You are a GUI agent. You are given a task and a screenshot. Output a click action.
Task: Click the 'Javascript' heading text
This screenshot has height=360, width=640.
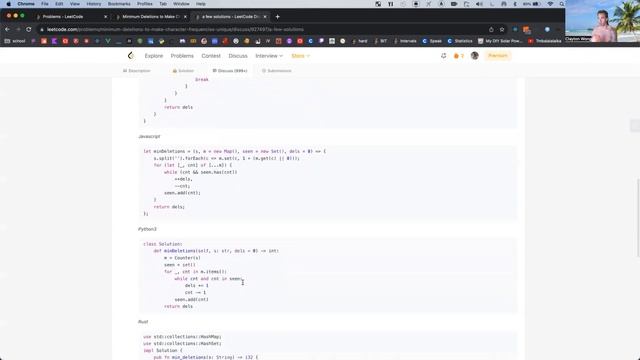pos(149,136)
